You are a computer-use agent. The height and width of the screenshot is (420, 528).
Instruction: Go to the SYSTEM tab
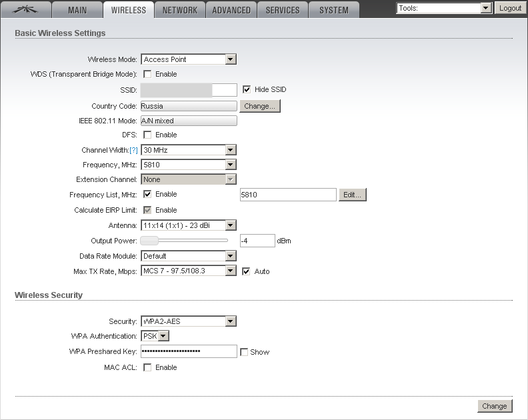[333, 10]
